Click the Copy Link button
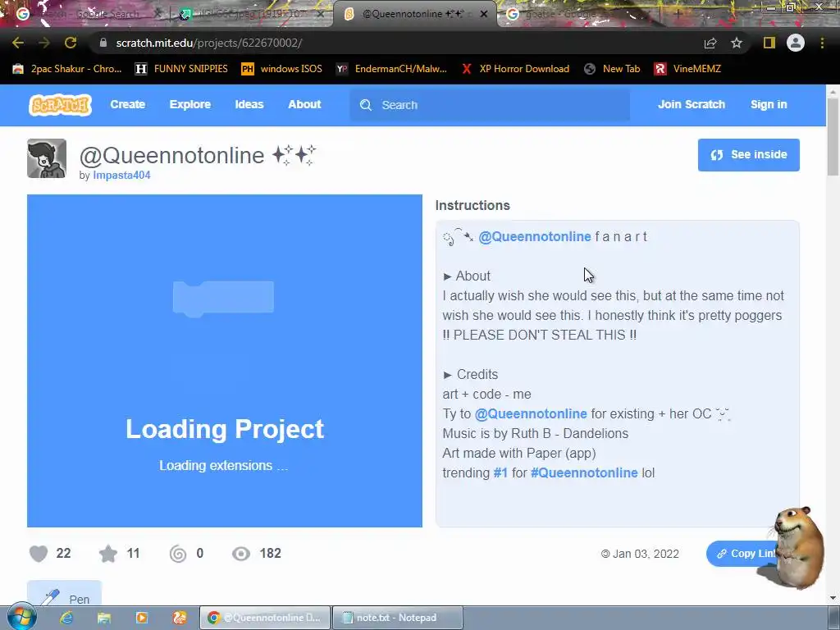 [x=745, y=554]
